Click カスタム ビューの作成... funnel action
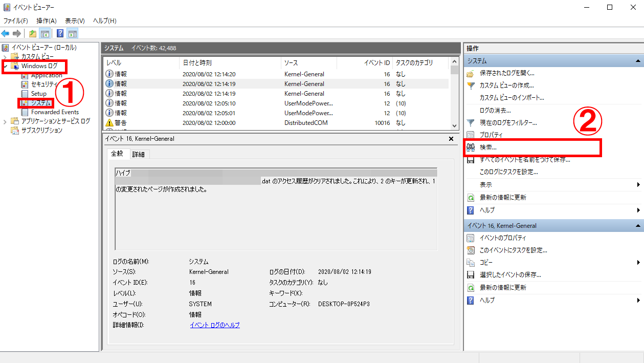The width and height of the screenshot is (644, 363). 506,86
